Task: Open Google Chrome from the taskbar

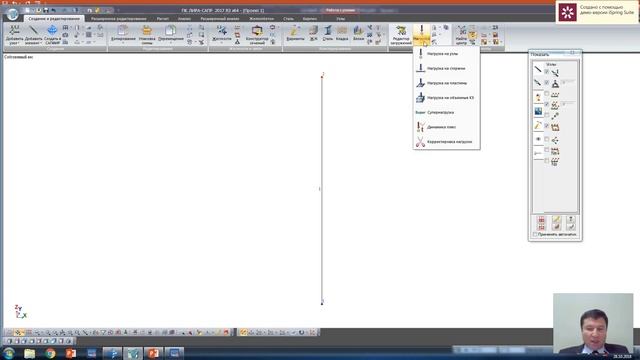Action: (50, 353)
